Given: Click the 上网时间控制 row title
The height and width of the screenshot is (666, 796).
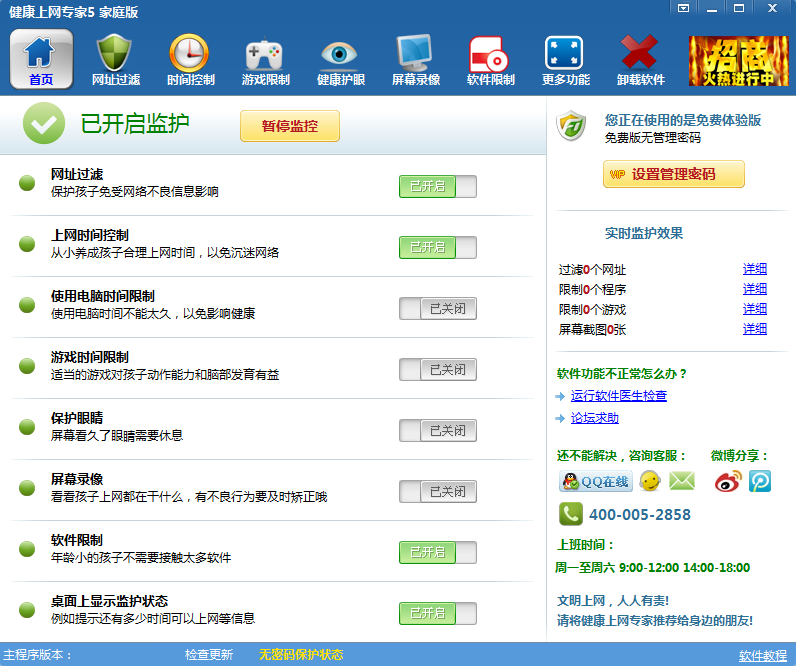Looking at the screenshot, I should click(89, 235).
